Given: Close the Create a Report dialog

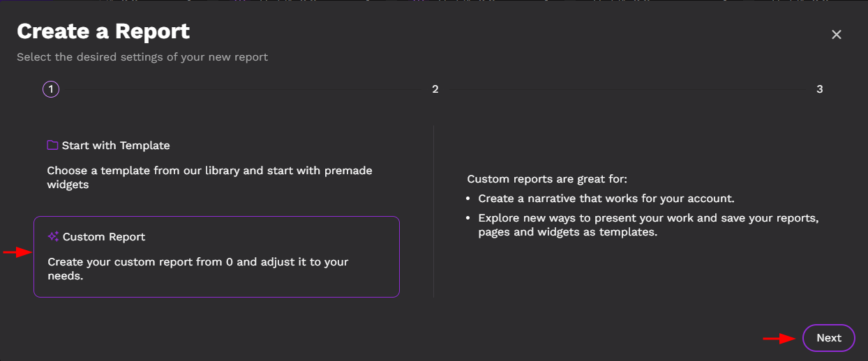Looking at the screenshot, I should [x=837, y=35].
